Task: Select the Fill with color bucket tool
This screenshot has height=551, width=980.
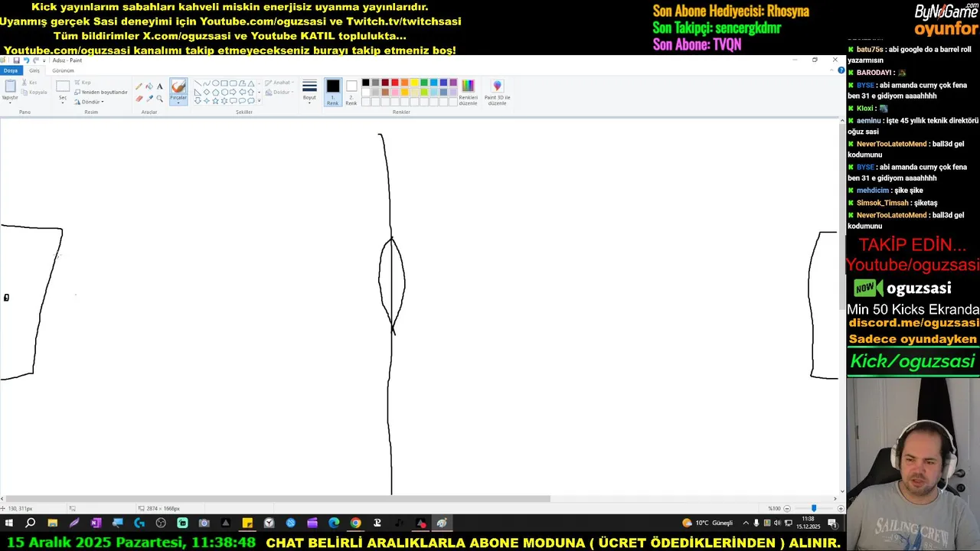Action: tap(149, 86)
